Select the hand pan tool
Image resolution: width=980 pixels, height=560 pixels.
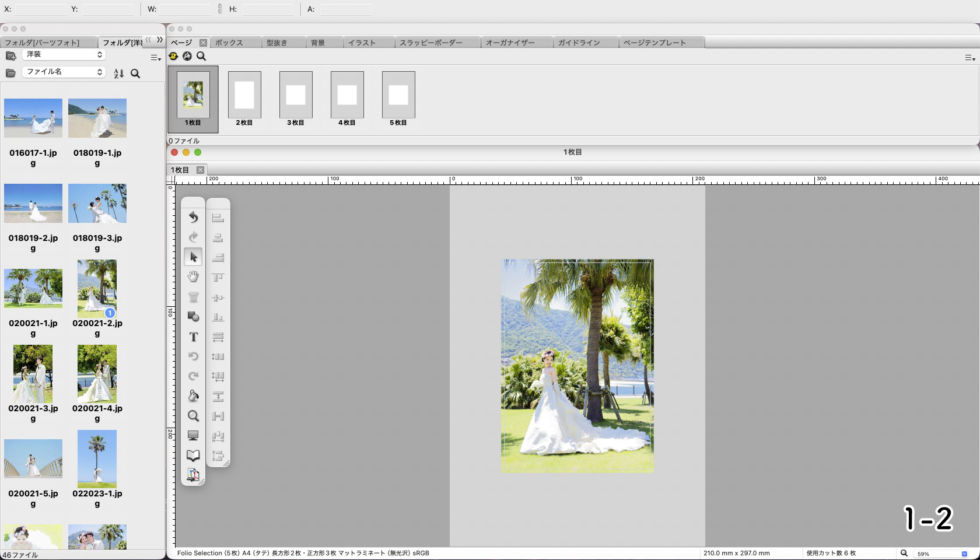tap(193, 277)
